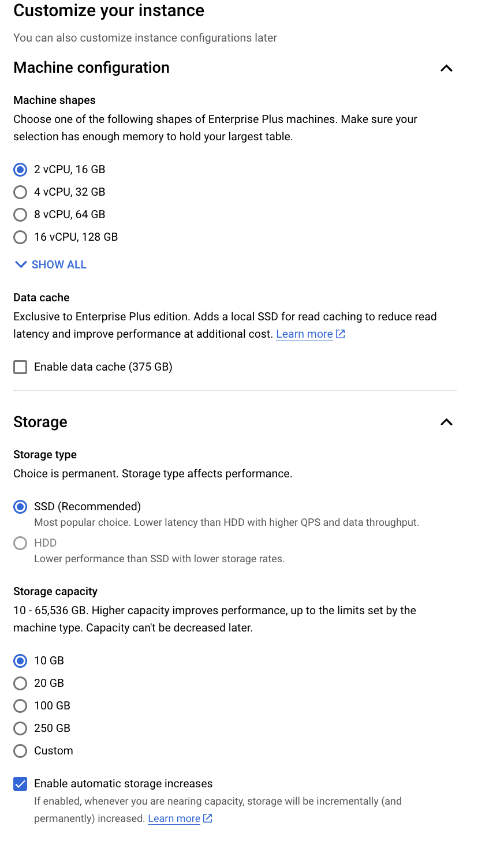Open Learn more link about storage increases

tap(174, 818)
